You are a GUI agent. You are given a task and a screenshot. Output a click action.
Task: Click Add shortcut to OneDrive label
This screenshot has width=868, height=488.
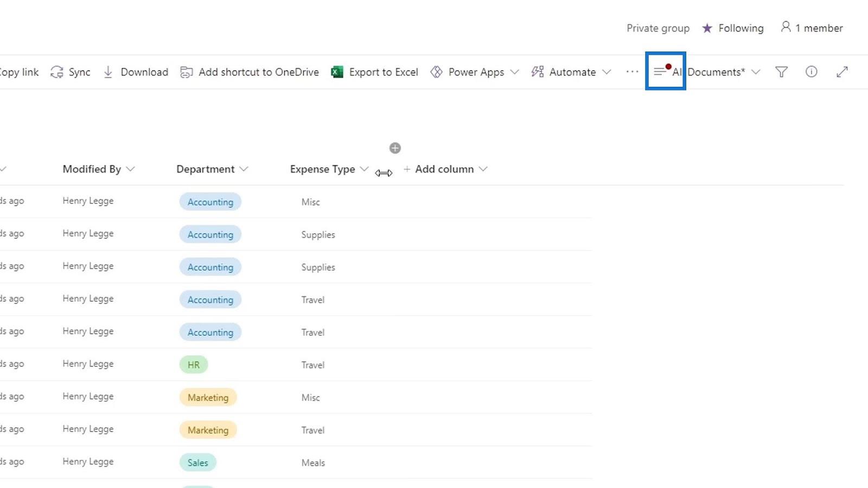coord(259,72)
